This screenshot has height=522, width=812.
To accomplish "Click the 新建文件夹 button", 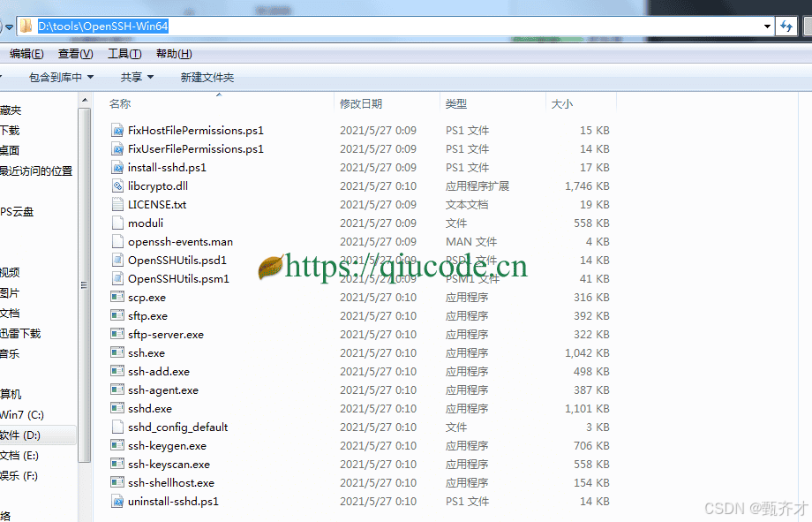I will (207, 77).
